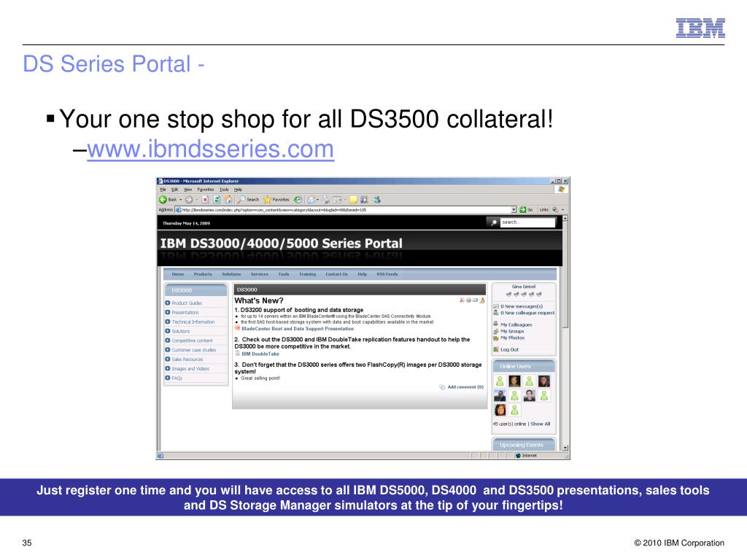Open the Tools menu
Screen dimensions: 747x560
[x=224, y=190]
